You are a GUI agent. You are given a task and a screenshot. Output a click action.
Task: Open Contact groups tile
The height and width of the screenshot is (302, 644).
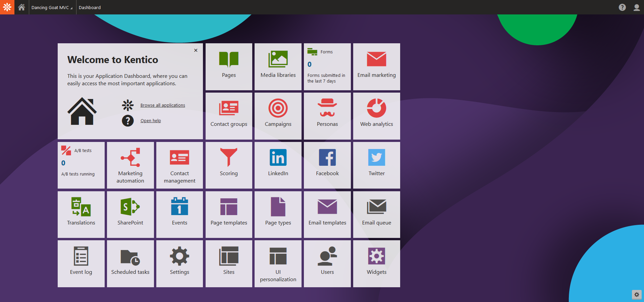[229, 116]
